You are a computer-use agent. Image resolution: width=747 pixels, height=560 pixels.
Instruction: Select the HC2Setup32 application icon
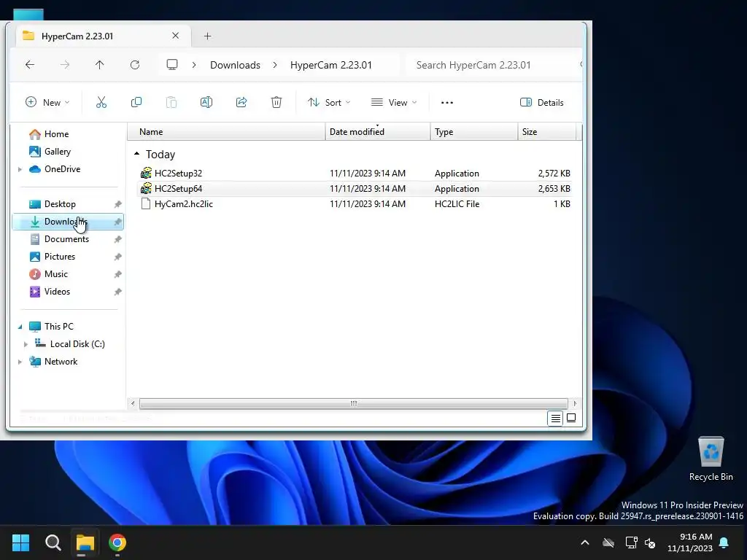pos(146,174)
